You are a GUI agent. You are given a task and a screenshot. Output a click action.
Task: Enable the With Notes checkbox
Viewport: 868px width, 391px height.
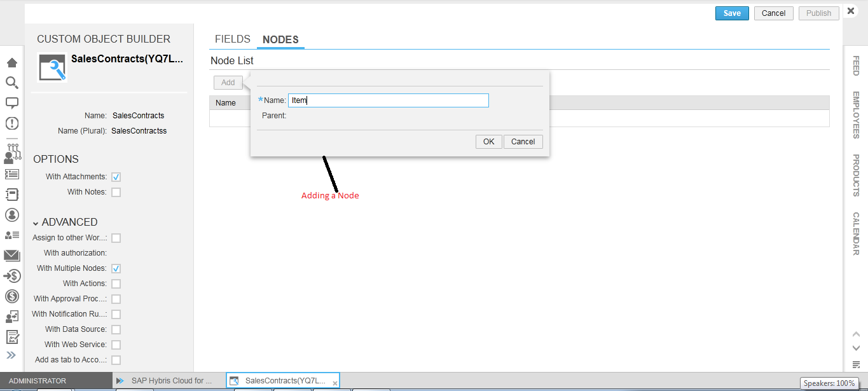[x=116, y=192]
